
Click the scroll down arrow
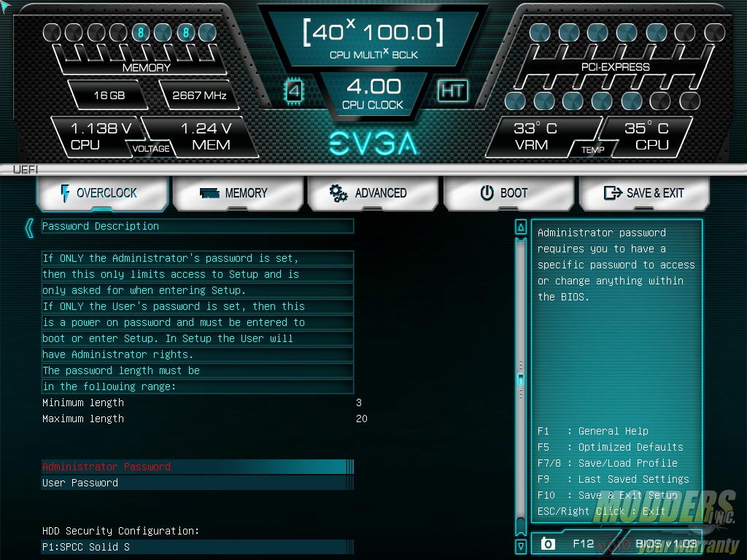(521, 545)
